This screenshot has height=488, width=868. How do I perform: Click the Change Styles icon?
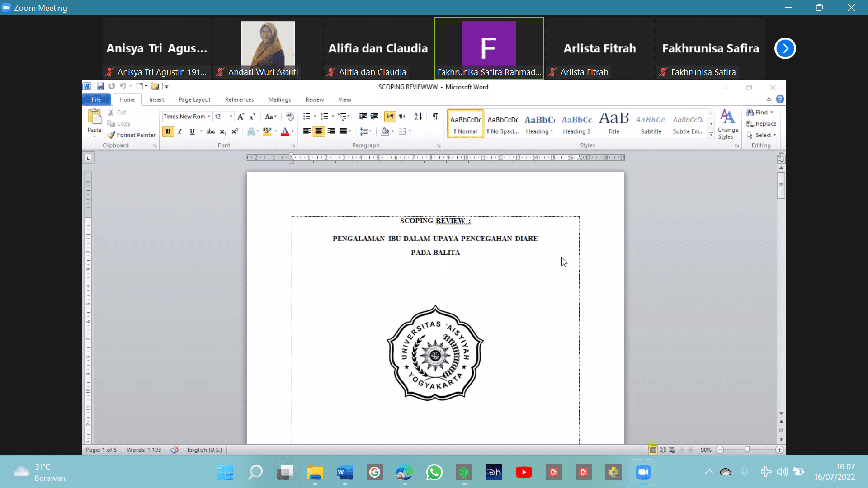[x=727, y=117]
